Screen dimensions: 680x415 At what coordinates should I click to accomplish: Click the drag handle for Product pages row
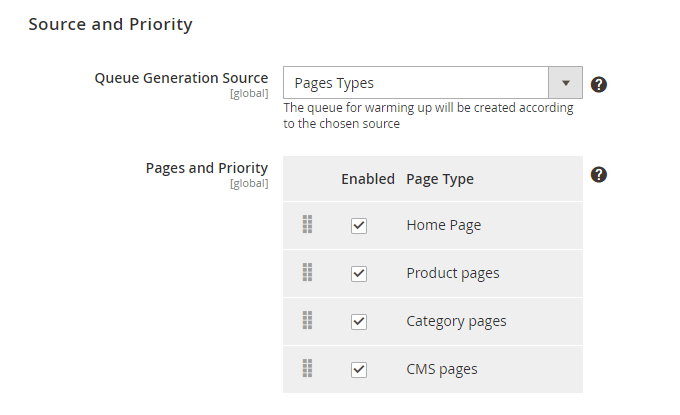[x=308, y=273]
